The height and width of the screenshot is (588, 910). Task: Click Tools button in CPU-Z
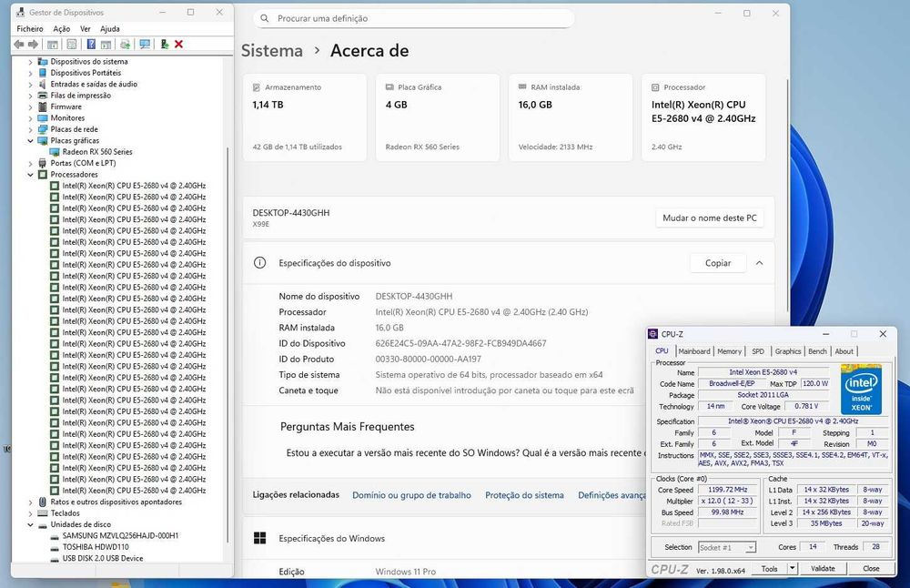(x=769, y=568)
